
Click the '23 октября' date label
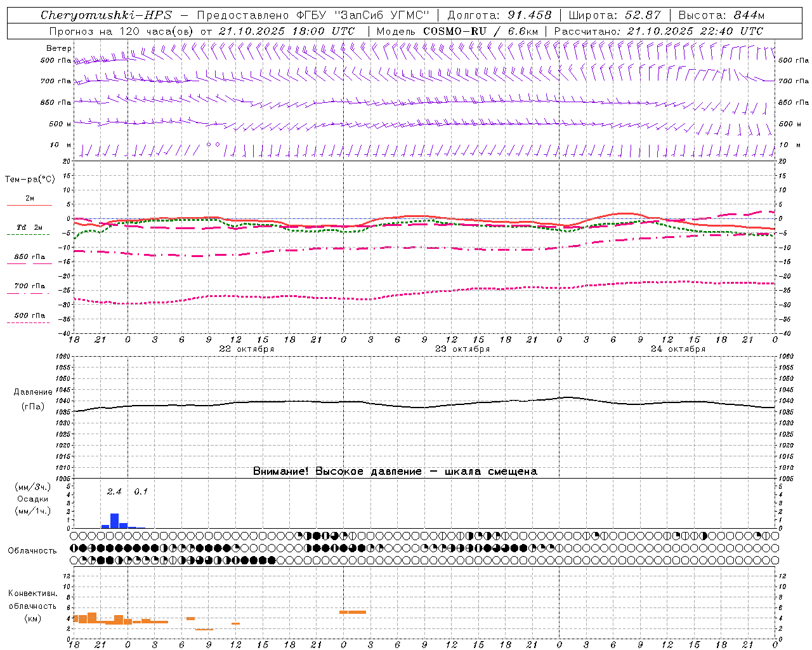(462, 349)
